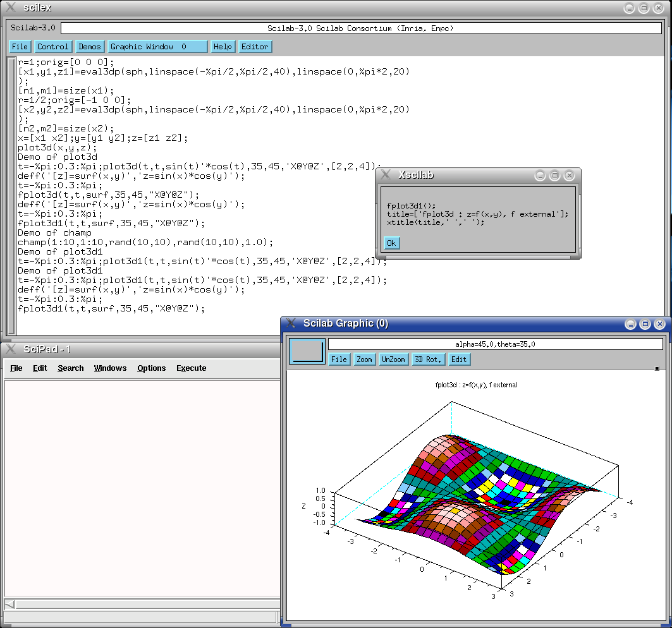The width and height of the screenshot is (672, 628).
Task: Click the last fplot3d1(t,t,surf...) console line
Action: pyautogui.click(x=111, y=309)
